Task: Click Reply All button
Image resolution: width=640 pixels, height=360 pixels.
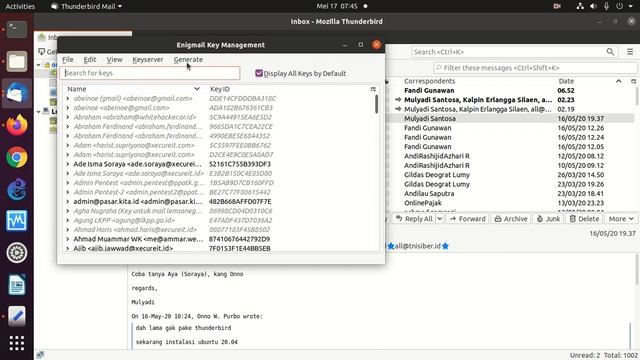Action: click(x=414, y=219)
